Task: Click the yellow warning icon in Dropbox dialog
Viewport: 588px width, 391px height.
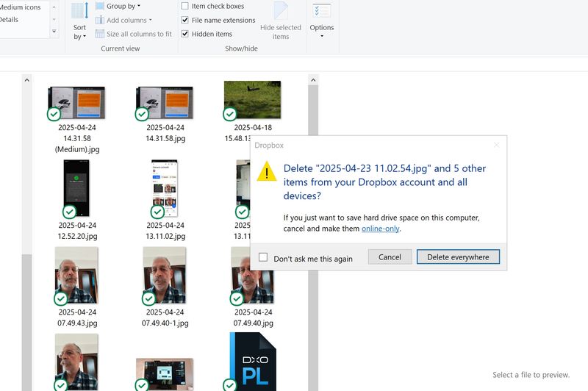Action: (267, 171)
